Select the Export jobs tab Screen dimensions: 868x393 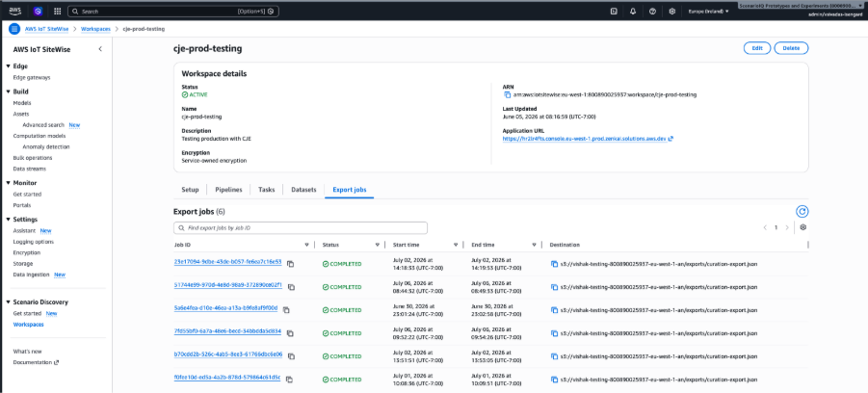[x=350, y=190]
